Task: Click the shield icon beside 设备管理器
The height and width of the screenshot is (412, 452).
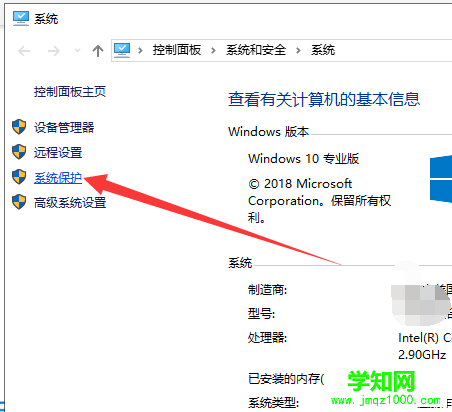Action: (19, 127)
